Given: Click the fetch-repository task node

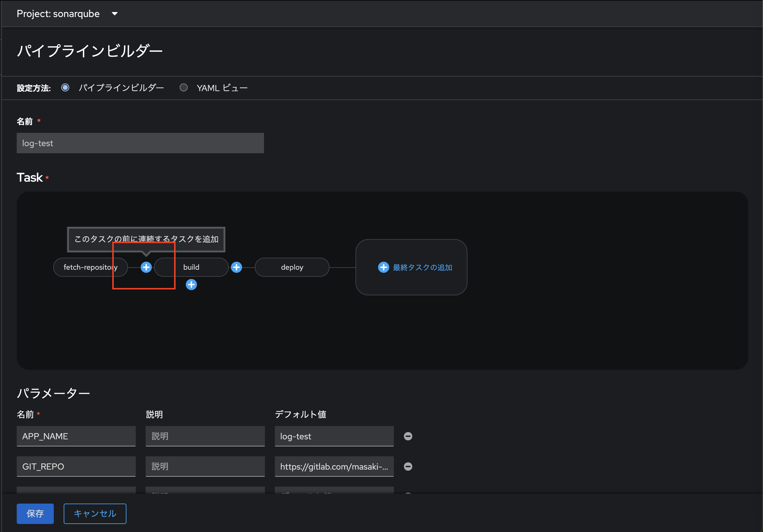Looking at the screenshot, I should [90, 267].
